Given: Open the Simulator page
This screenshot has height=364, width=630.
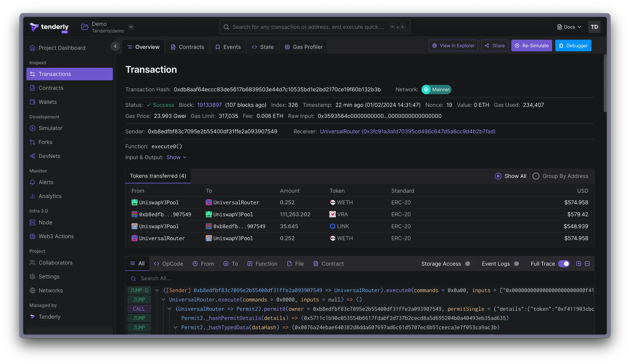Looking at the screenshot, I should (x=46, y=128).
